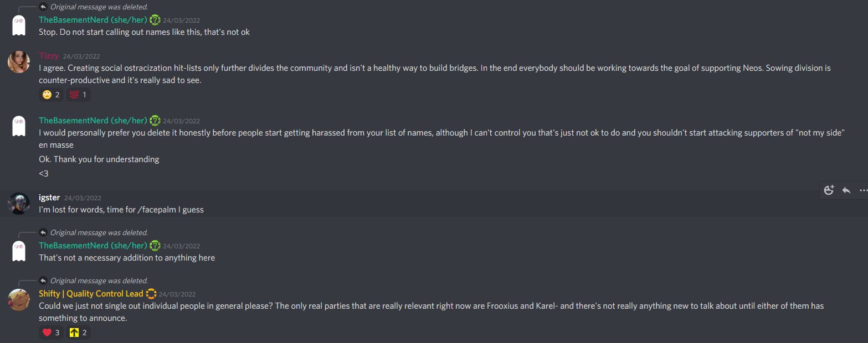This screenshot has width=868, height=343.
Task: Click the Add Reaction icon on igster's message
Action: 829,190
